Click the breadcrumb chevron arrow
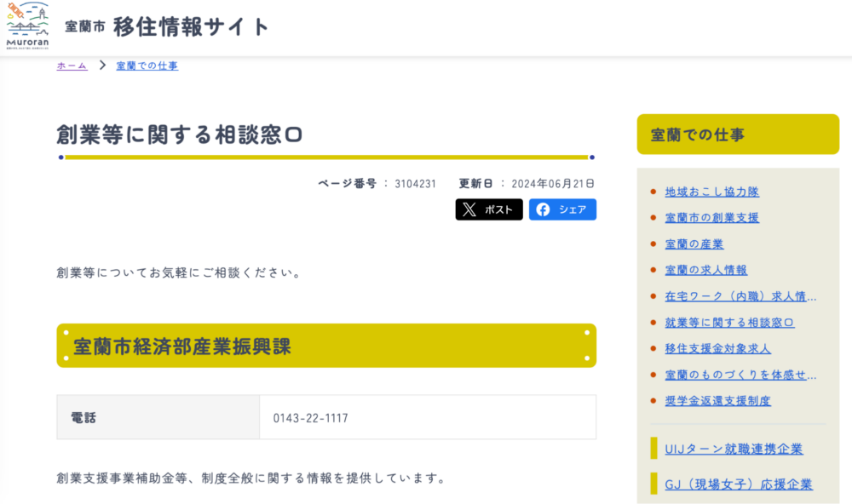852x504 pixels. [x=102, y=66]
